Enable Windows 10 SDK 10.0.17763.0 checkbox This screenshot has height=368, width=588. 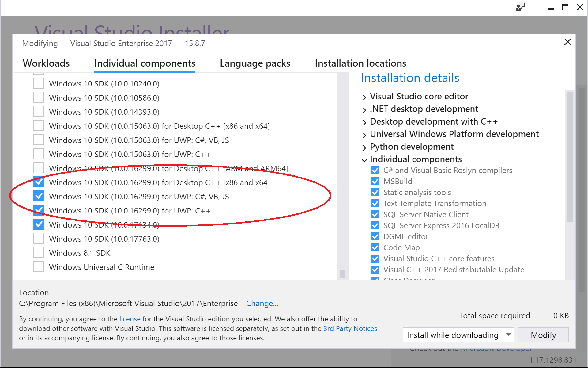[x=38, y=239]
